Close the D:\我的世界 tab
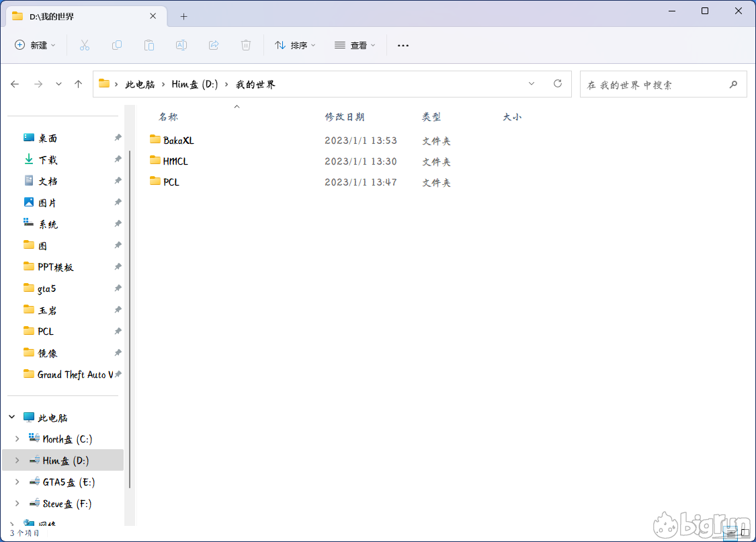This screenshot has width=756, height=542. 153,16
